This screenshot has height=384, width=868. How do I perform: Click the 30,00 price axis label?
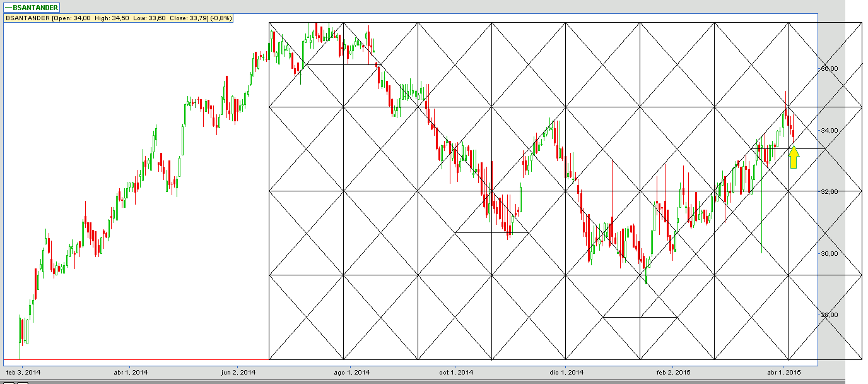829,253
